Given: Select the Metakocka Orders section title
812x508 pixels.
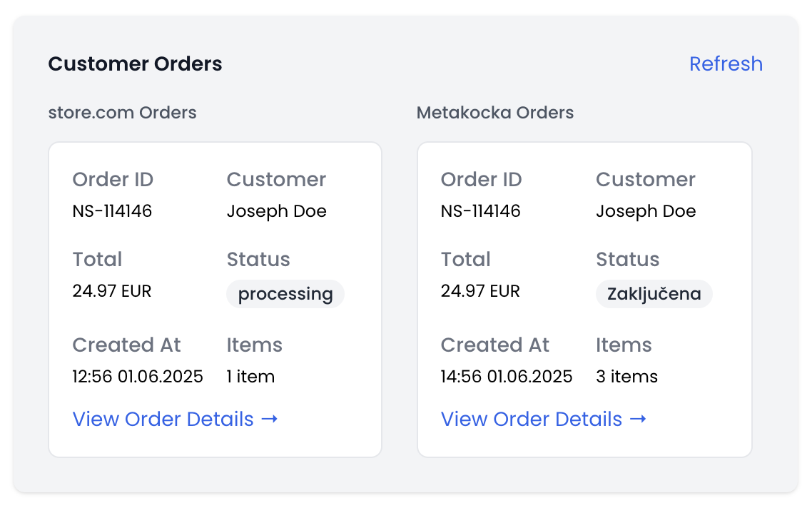Looking at the screenshot, I should click(495, 113).
